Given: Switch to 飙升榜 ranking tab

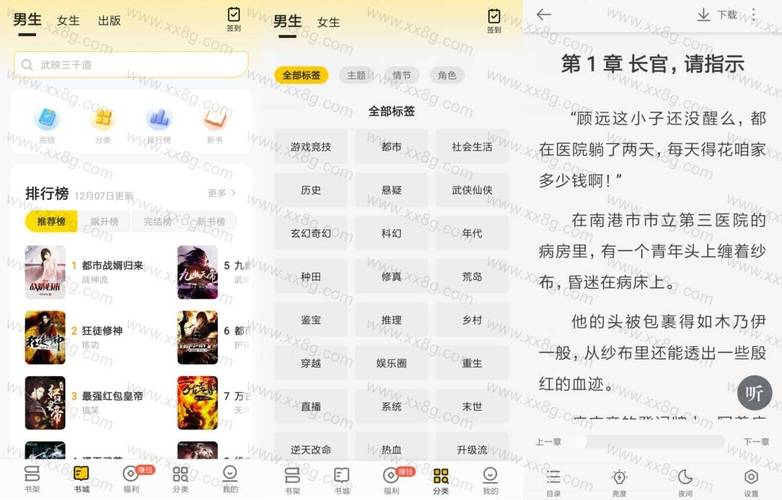Looking at the screenshot, I should [x=104, y=221].
